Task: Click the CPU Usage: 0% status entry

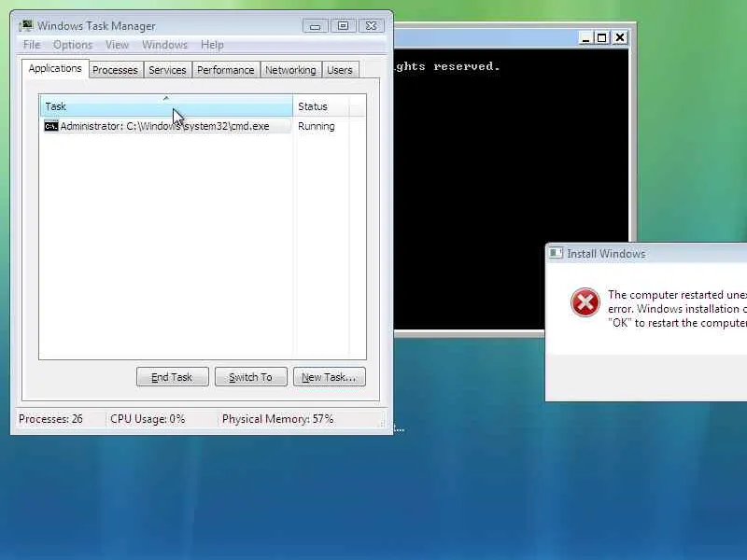Action: click(x=148, y=419)
